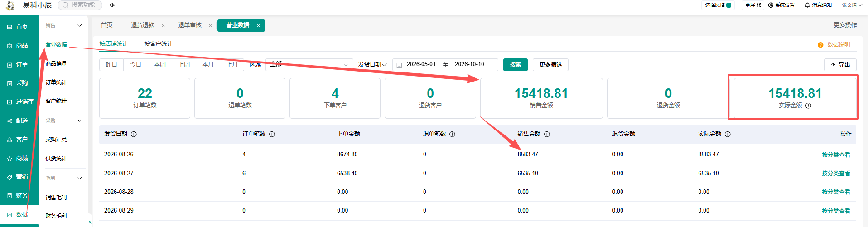
Task: Click info icon beside 实际金额 column header
Action: [728, 134]
